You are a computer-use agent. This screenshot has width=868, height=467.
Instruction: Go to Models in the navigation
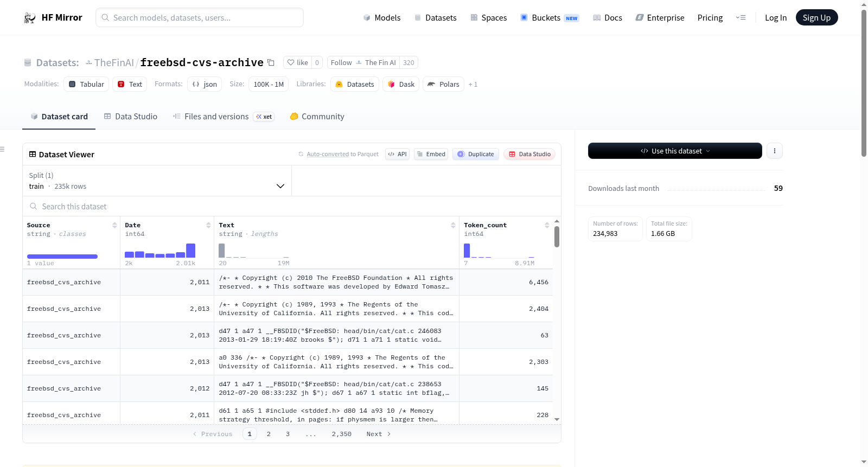[382, 18]
